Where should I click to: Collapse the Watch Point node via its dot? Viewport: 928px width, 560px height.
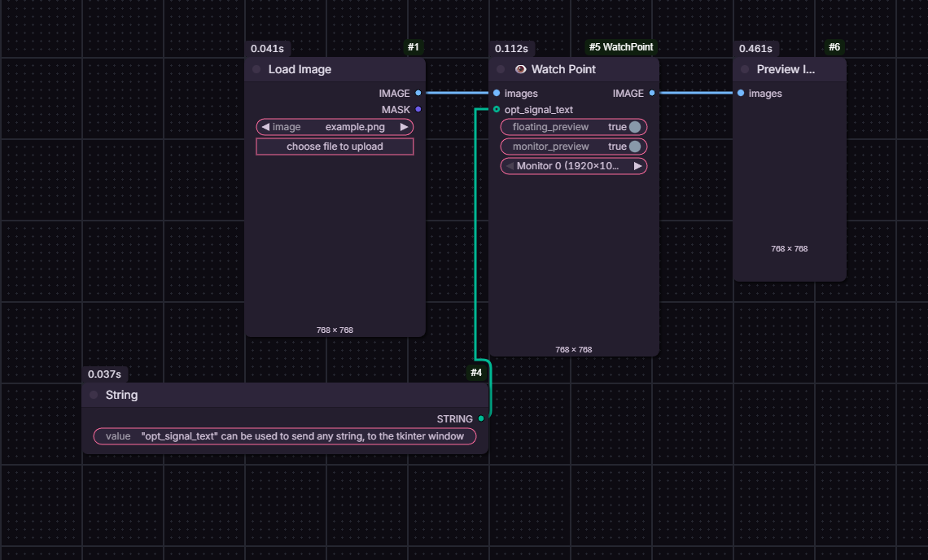coord(501,69)
